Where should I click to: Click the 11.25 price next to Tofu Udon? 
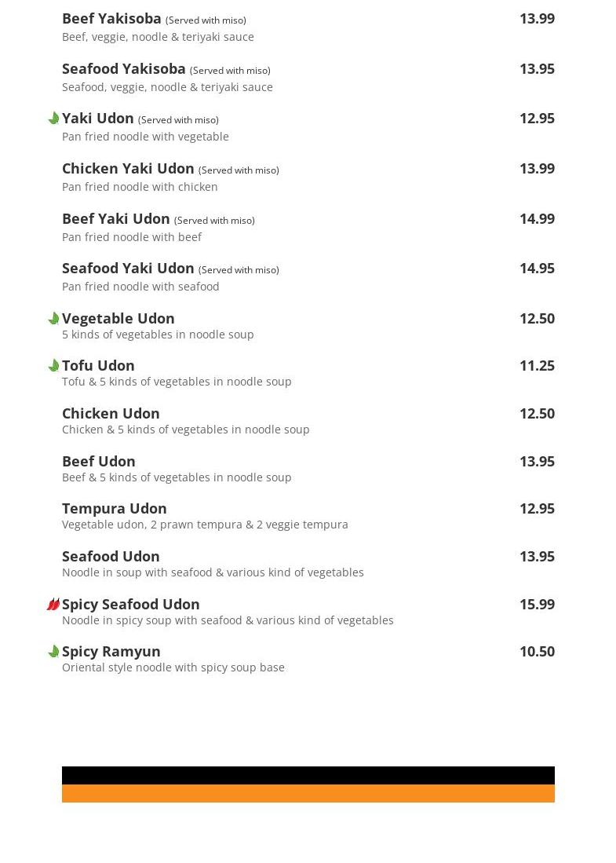click(538, 366)
